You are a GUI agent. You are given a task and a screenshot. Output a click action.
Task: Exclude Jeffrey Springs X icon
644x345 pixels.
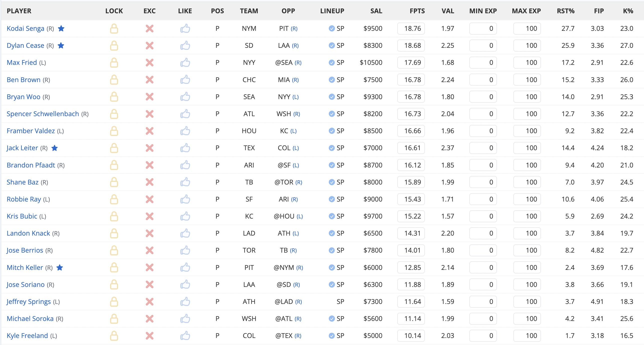coord(150,302)
